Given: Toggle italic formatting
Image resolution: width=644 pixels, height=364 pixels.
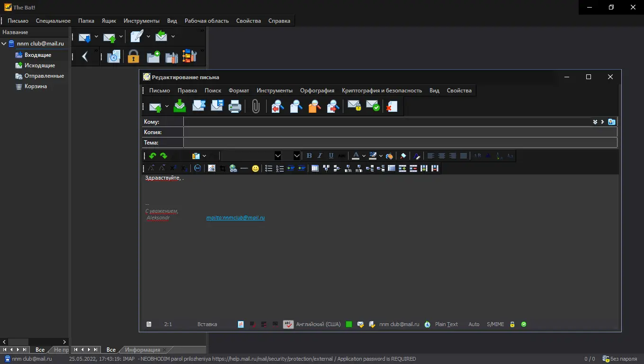Looking at the screenshot, I should click(x=320, y=155).
